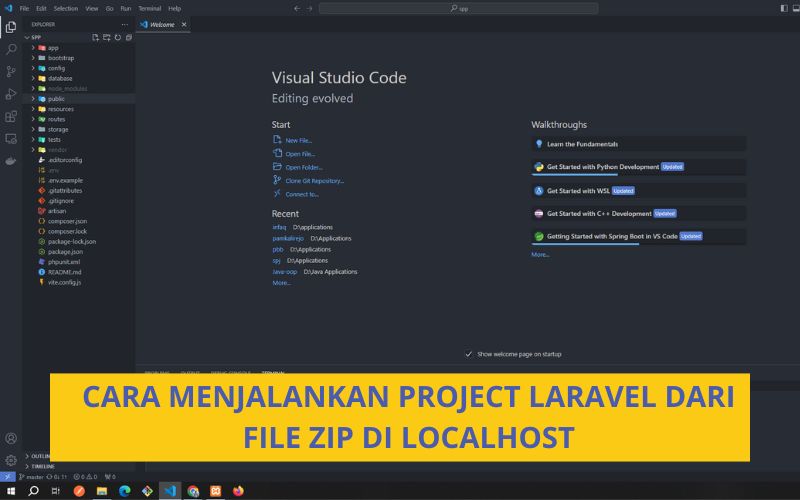This screenshot has width=800, height=500.
Task: Open vite.config.js in Explorer
Action: click(x=79, y=282)
